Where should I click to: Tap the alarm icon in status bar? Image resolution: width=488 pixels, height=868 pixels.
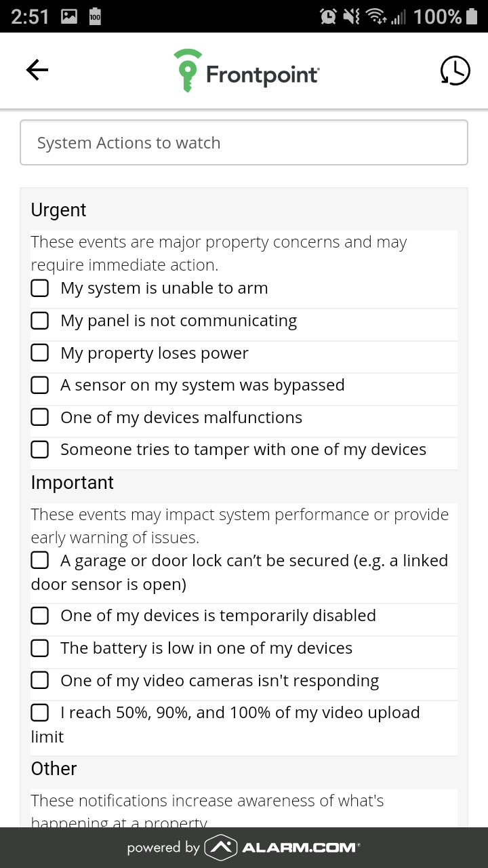point(328,16)
